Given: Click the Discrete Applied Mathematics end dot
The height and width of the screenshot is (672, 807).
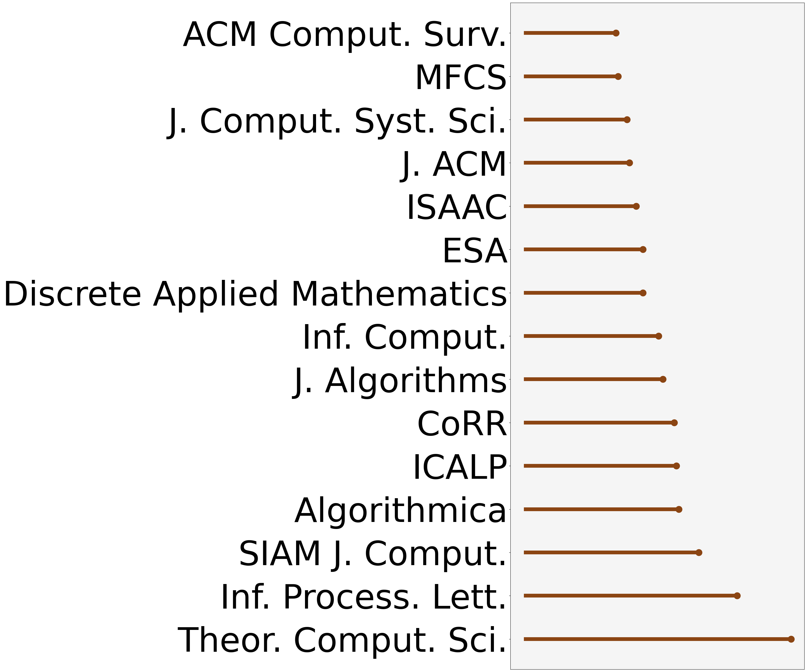Looking at the screenshot, I should click(643, 293).
